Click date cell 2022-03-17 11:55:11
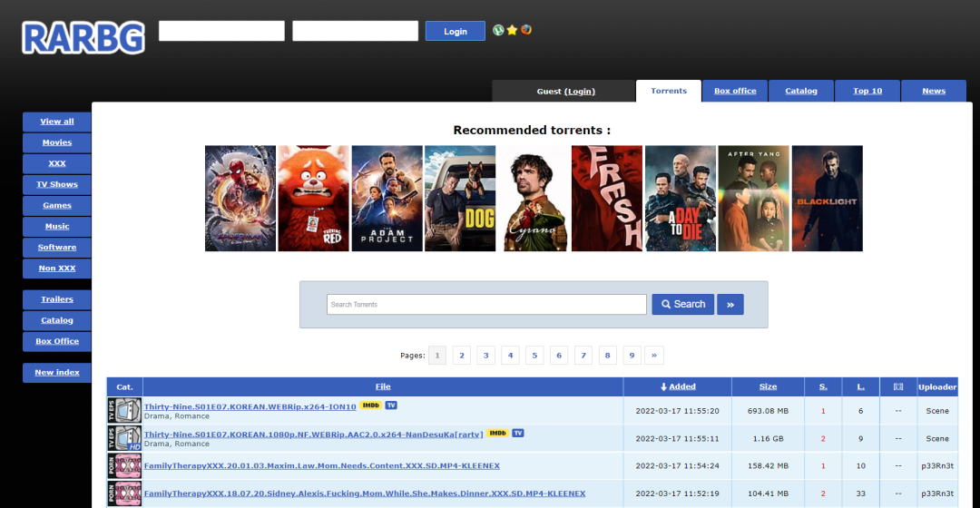 click(x=678, y=439)
